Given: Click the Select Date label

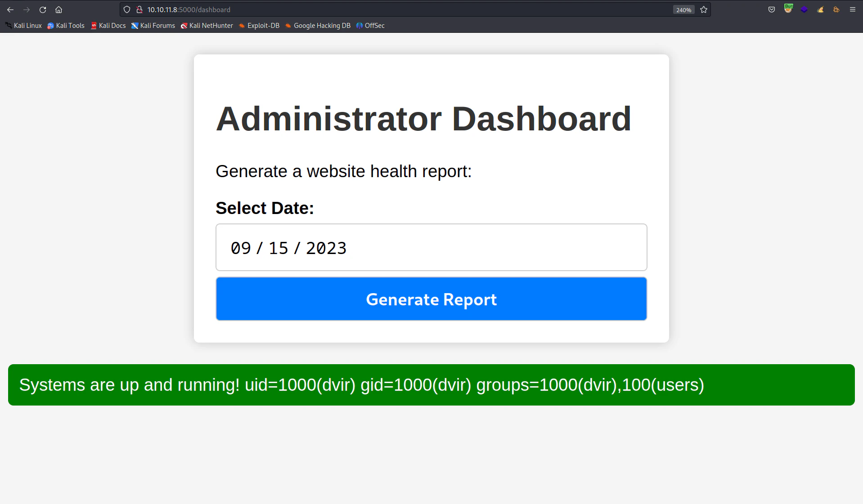Looking at the screenshot, I should [x=265, y=208].
